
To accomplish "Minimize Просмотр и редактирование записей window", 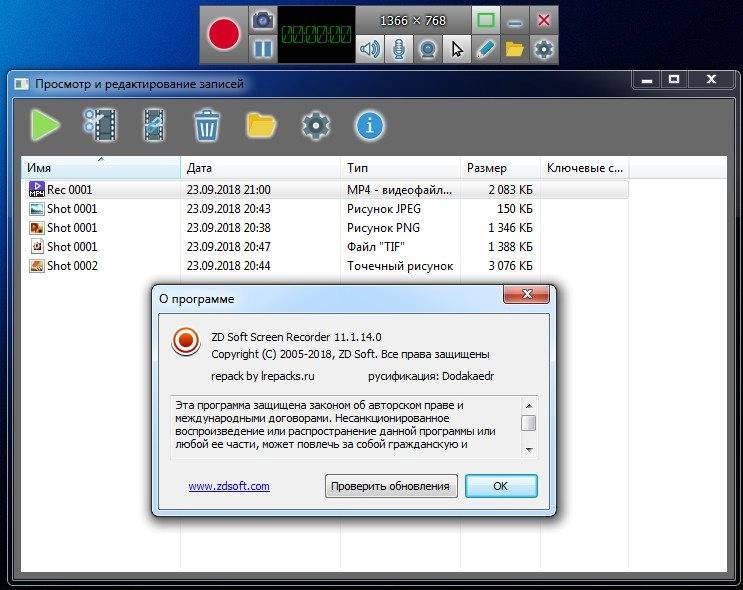I will (x=647, y=81).
